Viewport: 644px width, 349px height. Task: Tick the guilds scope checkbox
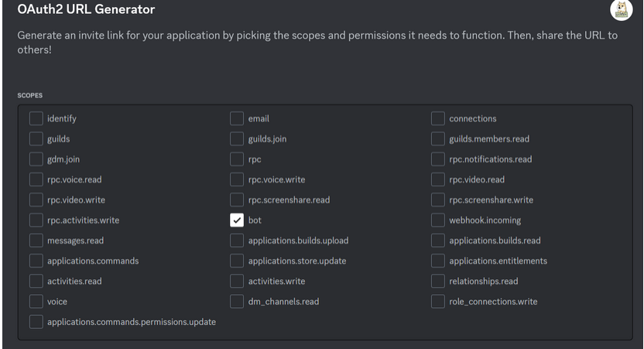pos(36,139)
